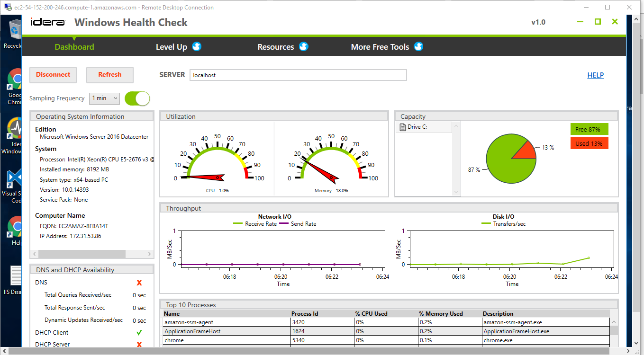The image size is (644, 355).
Task: Click the Refresh button
Action: [110, 75]
